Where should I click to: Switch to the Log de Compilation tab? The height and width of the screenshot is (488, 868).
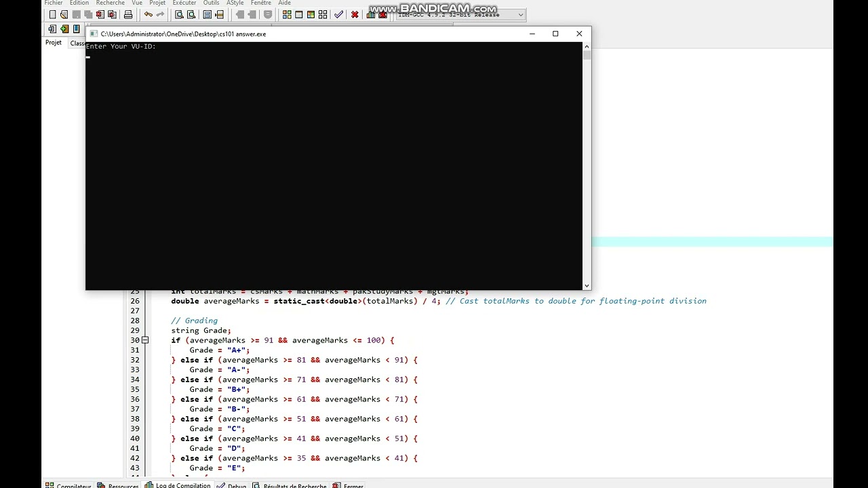(178, 485)
